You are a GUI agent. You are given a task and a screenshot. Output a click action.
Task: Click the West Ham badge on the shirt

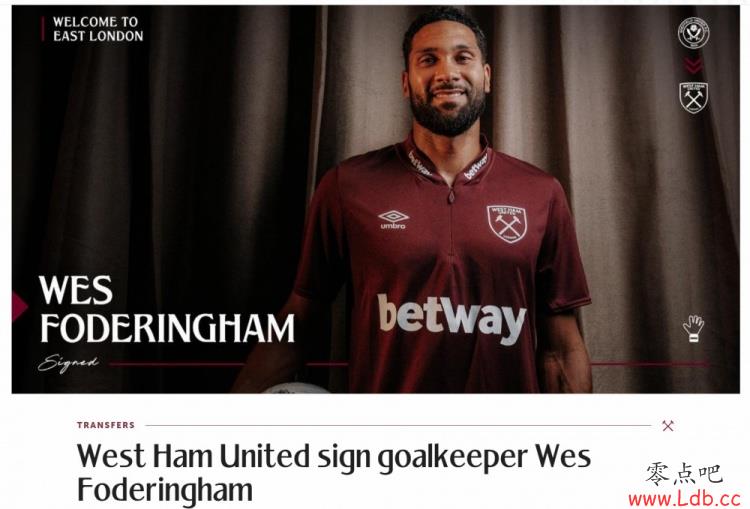tap(507, 223)
